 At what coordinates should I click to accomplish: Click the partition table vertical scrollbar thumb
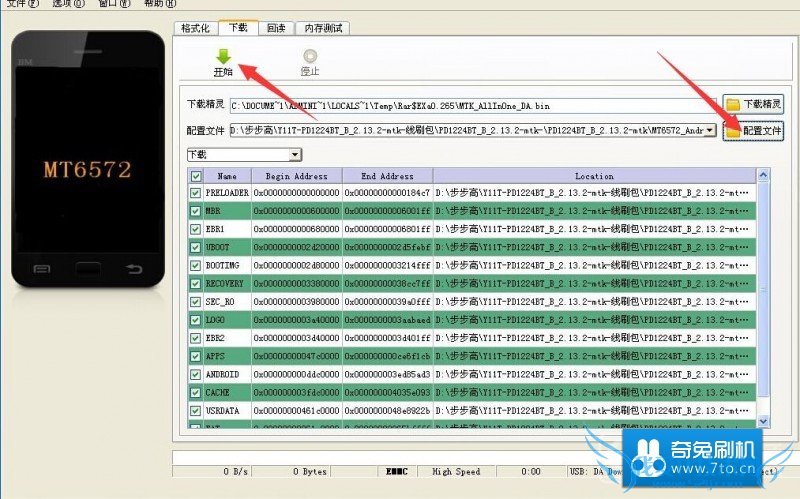(x=763, y=289)
